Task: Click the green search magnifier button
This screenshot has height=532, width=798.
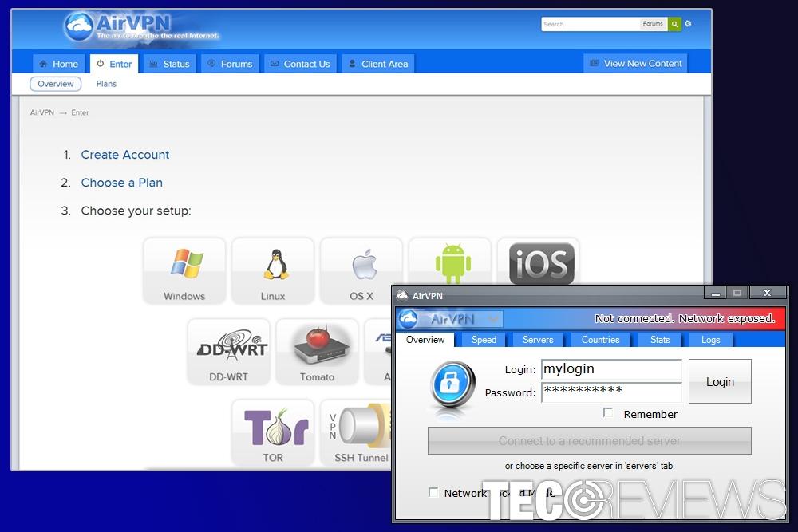Action: coord(674,24)
